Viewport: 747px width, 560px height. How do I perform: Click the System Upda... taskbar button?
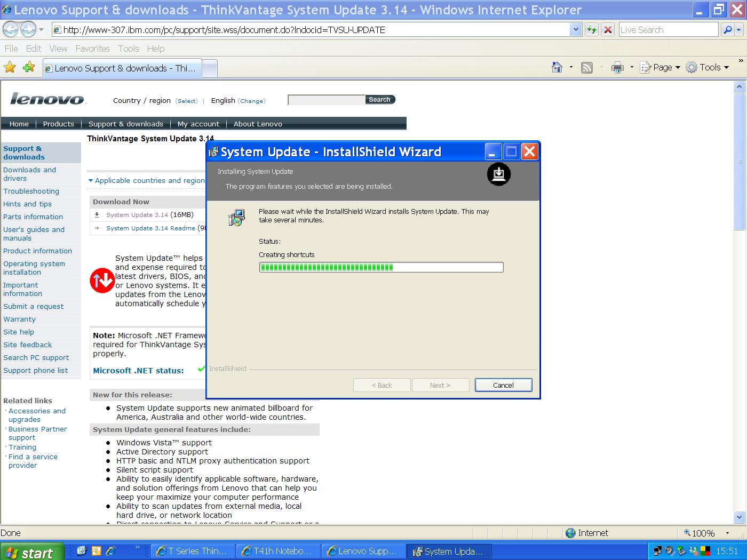coord(449,551)
